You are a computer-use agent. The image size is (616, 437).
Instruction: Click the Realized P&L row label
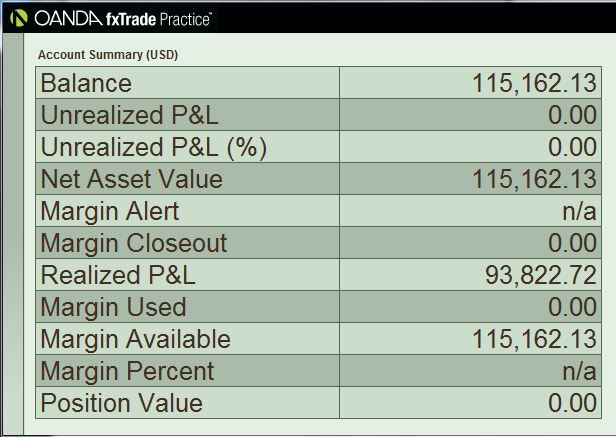point(118,275)
